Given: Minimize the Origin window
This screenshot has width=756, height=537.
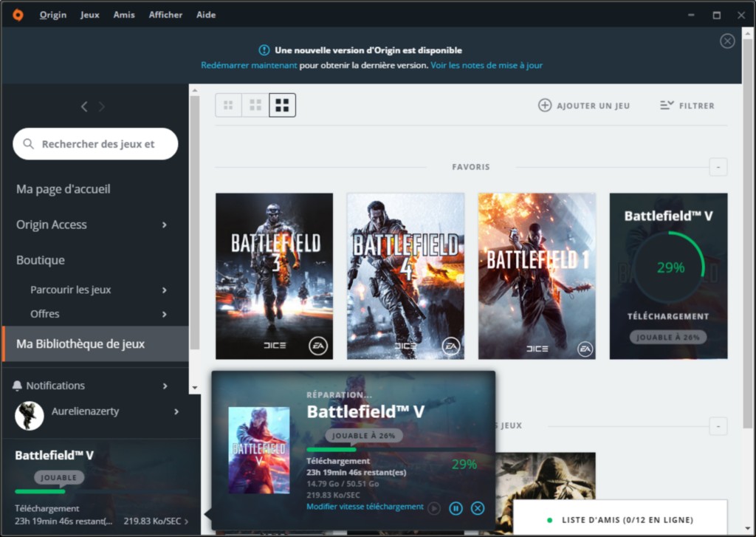Looking at the screenshot, I should point(691,16).
